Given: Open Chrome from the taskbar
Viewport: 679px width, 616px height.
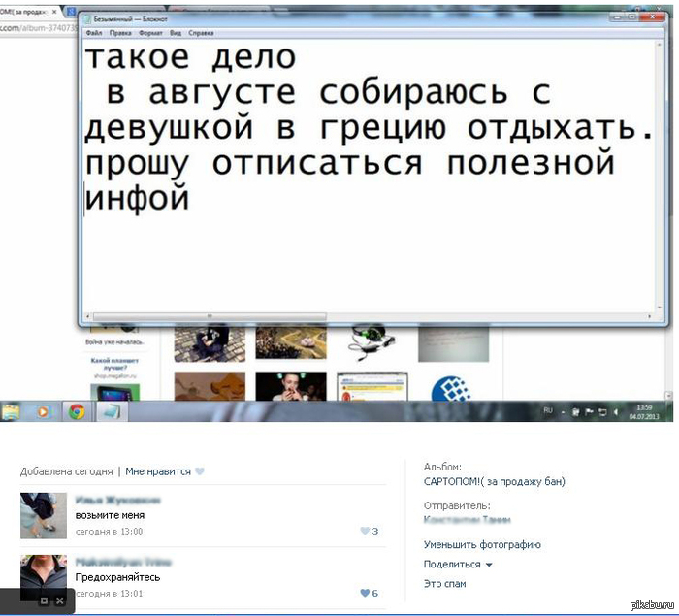Looking at the screenshot, I should [x=76, y=411].
